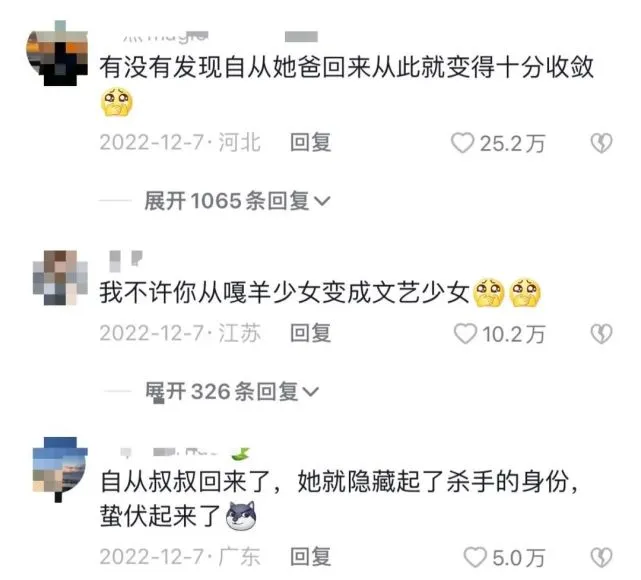Click the chevron next to 1065条回复
Screen dimensions: 641x580
321,202
